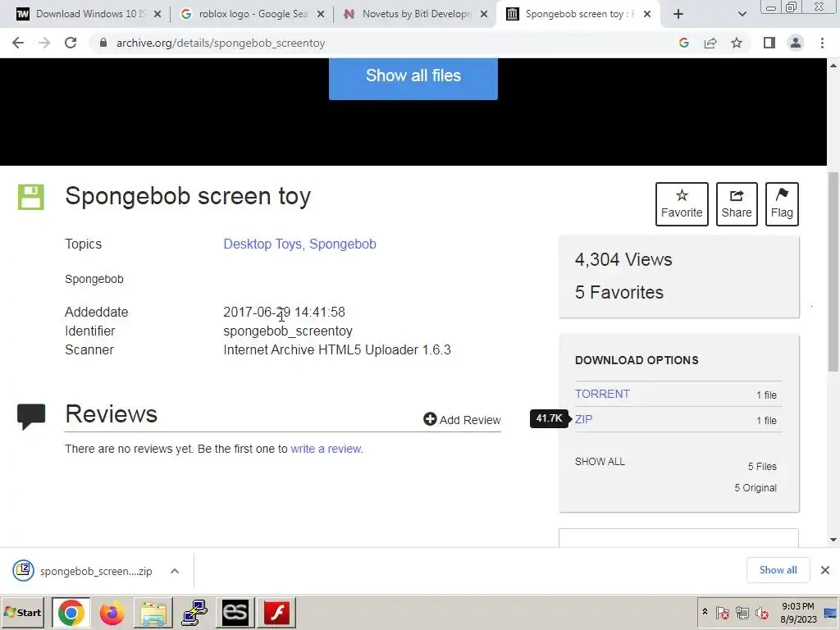840x630 pixels.
Task: Expand the hidden system tray icons
Action: (x=705, y=612)
